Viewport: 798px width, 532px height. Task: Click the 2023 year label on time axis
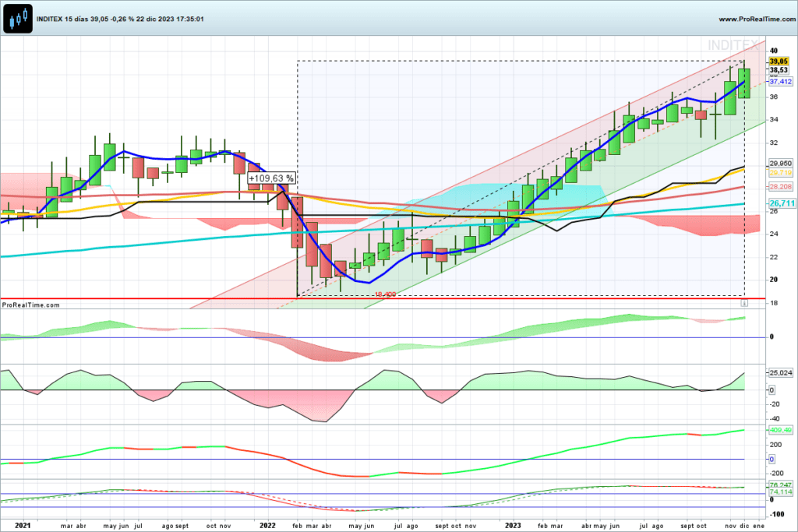pyautogui.click(x=513, y=526)
